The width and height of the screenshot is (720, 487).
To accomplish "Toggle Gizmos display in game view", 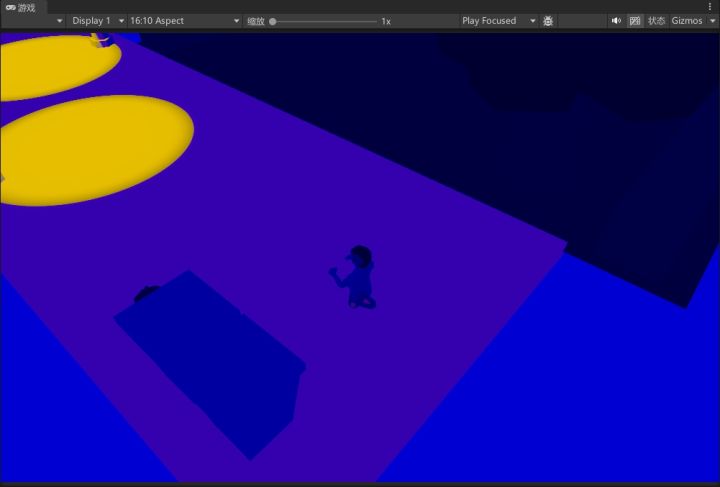I will [686, 21].
